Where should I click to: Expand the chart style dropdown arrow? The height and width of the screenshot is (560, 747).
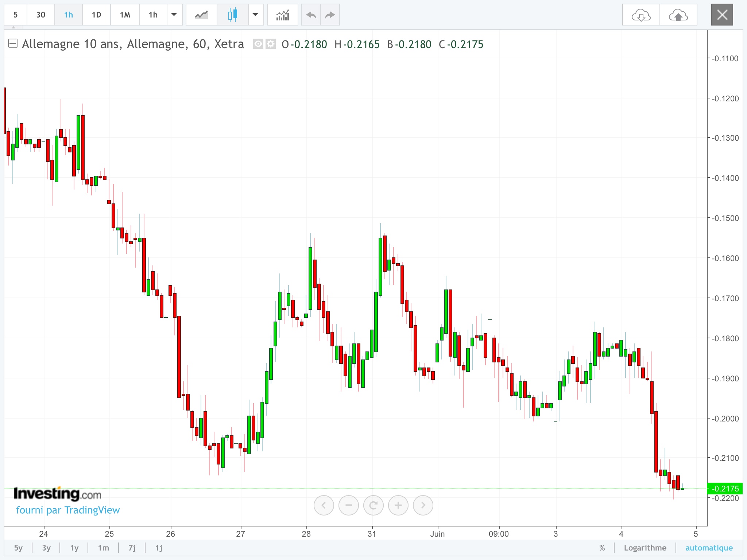255,15
